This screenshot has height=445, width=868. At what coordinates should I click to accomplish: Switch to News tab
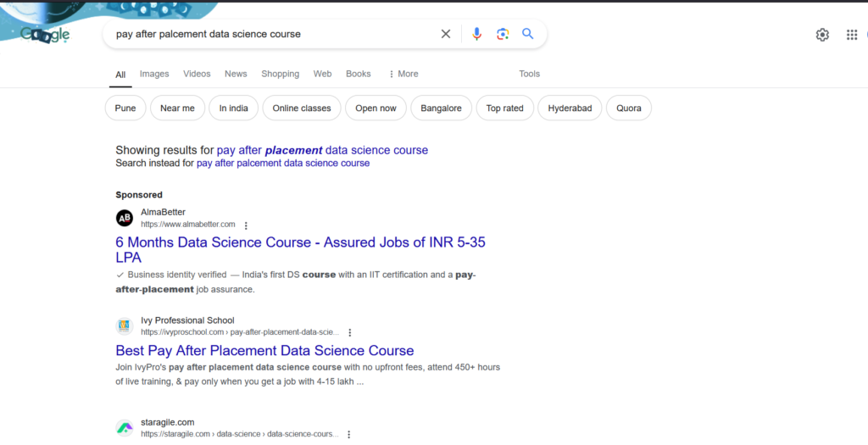tap(236, 74)
